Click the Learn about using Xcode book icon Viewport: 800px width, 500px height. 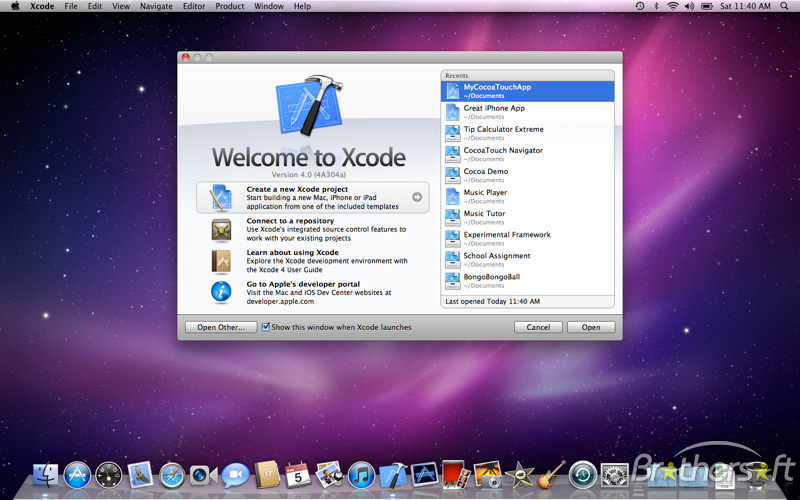point(221,261)
